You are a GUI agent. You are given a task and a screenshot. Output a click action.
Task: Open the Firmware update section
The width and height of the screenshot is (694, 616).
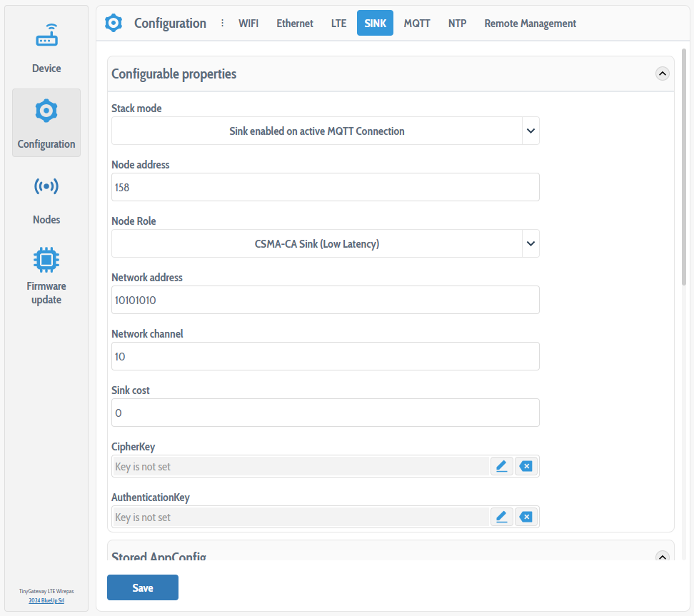pos(46,275)
